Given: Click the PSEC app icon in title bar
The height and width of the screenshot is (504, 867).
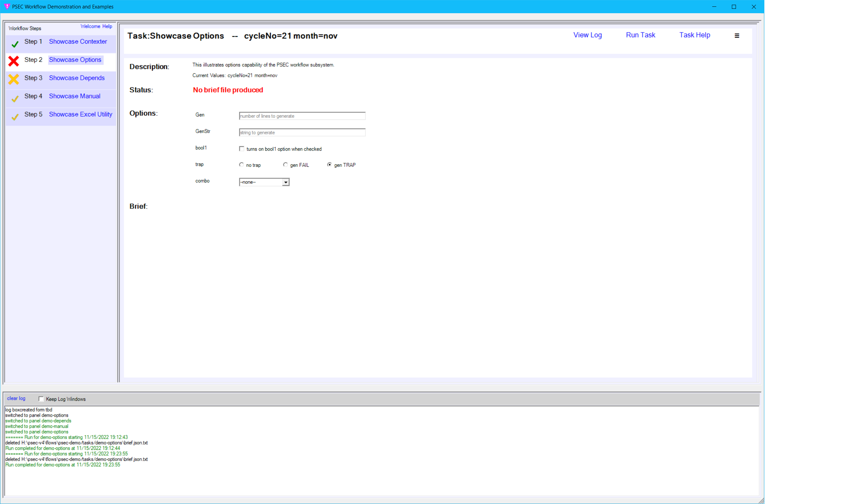Looking at the screenshot, I should tap(6, 6).
